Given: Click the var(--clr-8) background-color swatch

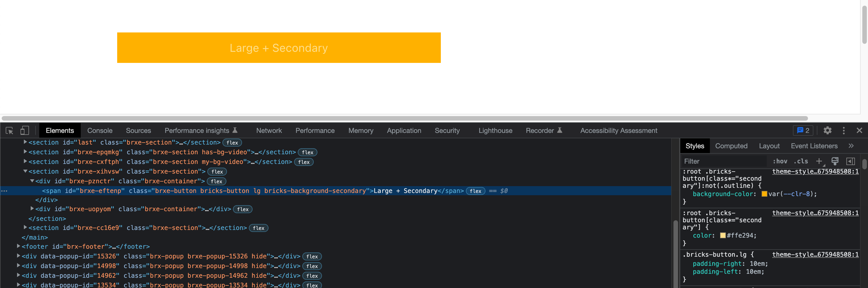Looking at the screenshot, I should coord(764,194).
